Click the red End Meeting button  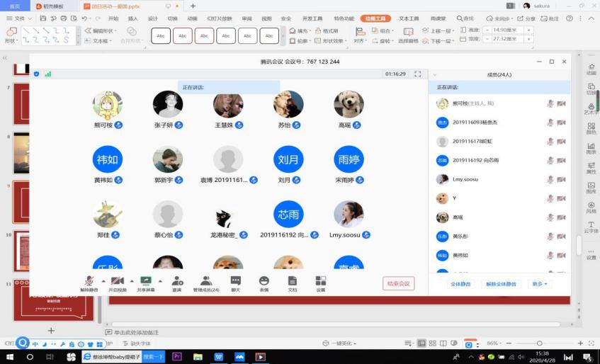click(398, 283)
